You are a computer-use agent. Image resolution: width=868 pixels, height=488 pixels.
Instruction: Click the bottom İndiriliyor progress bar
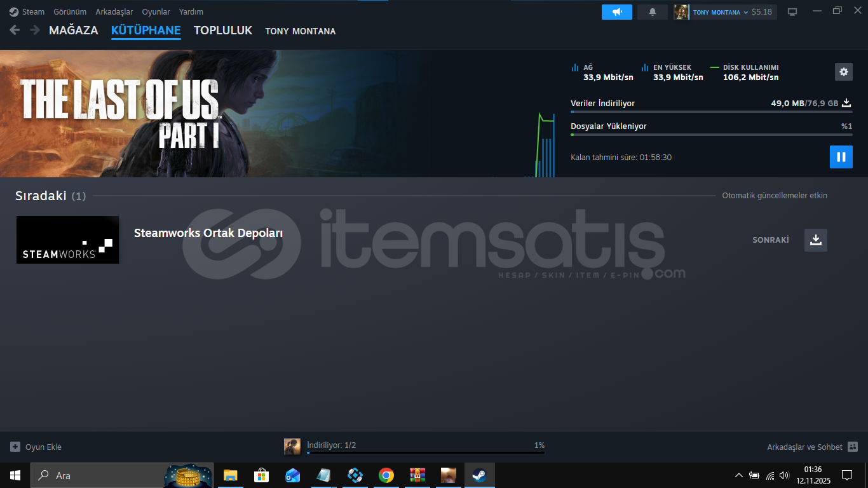[426, 452]
